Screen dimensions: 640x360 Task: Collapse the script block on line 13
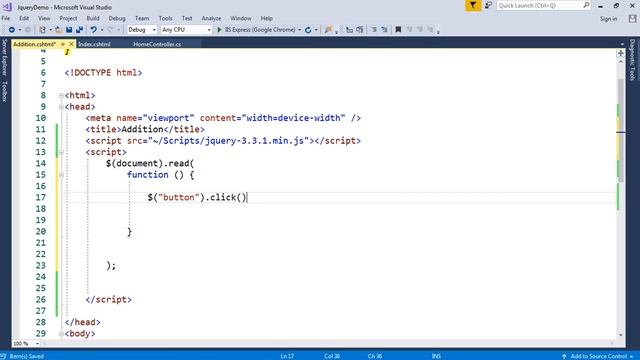(x=61, y=152)
